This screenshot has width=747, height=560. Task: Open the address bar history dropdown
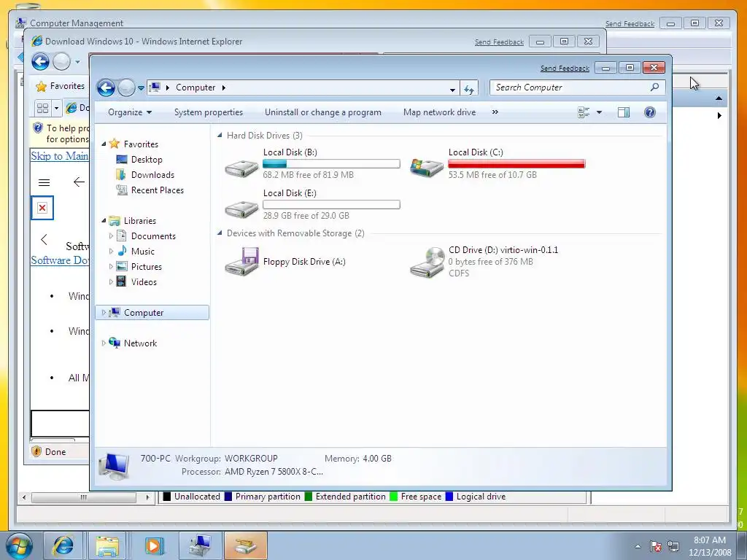point(452,89)
